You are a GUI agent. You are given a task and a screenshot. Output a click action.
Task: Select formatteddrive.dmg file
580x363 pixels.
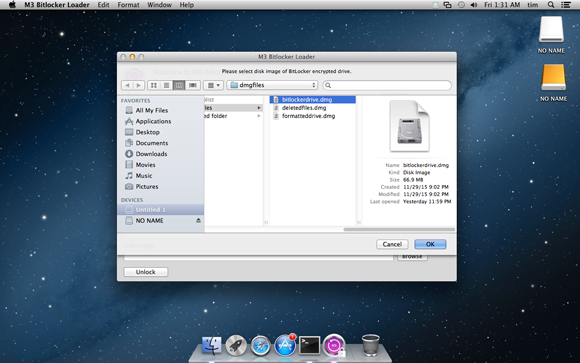tap(308, 116)
